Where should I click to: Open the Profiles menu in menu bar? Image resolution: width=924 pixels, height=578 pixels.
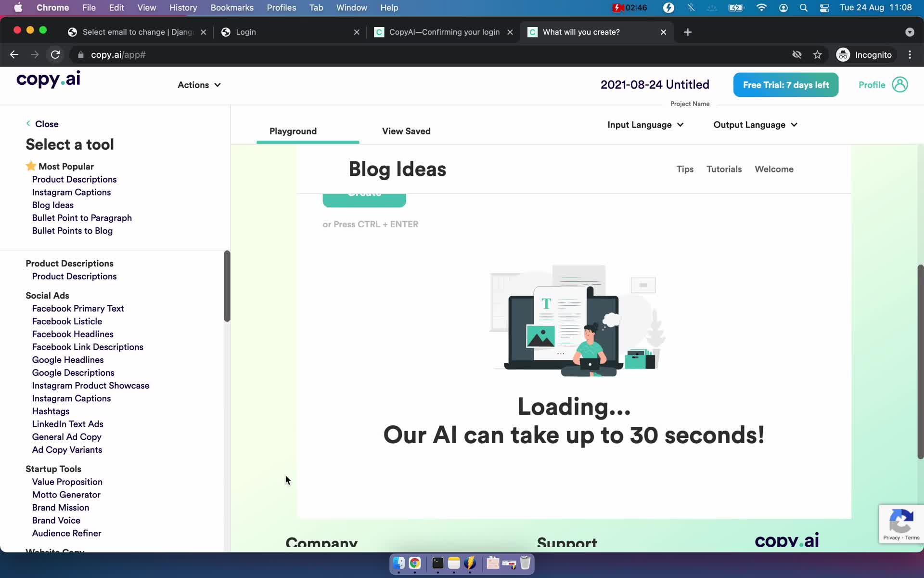click(281, 8)
